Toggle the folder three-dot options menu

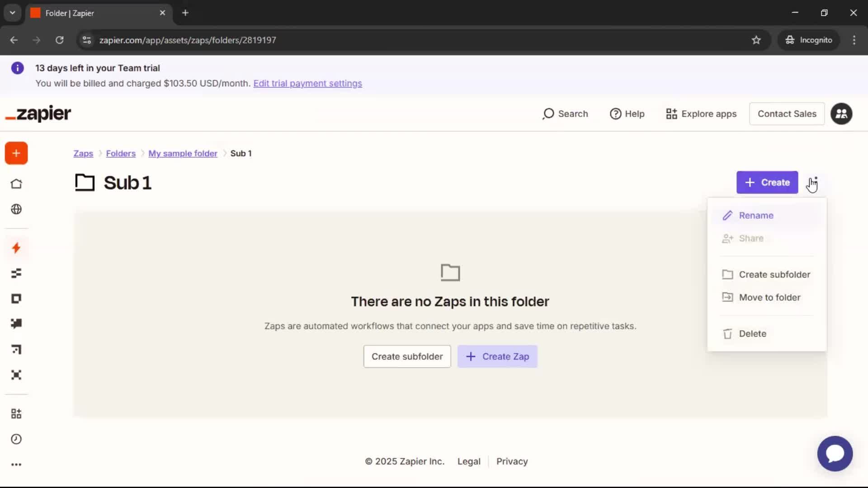pos(816,183)
